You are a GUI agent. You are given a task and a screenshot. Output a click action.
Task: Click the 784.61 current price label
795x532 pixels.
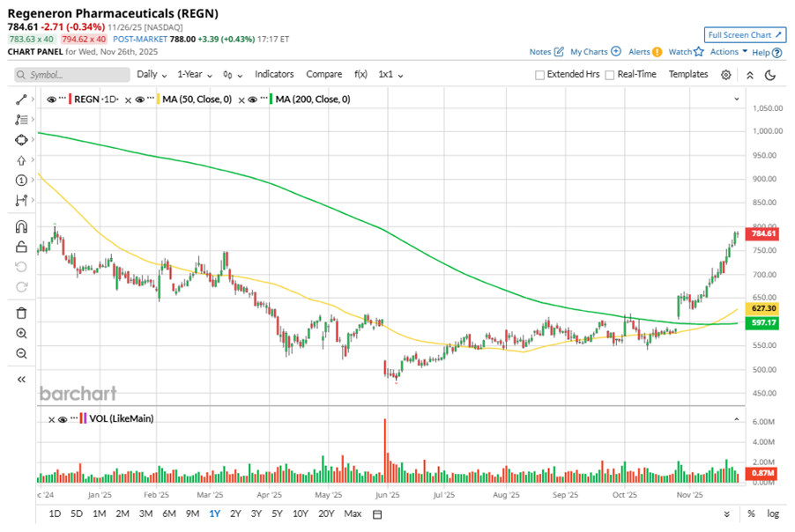762,233
